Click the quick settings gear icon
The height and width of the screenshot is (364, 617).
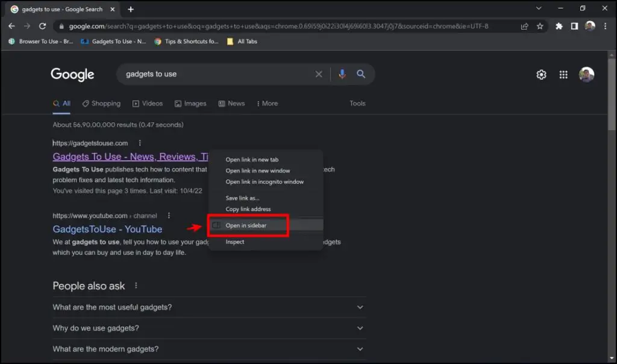click(541, 74)
